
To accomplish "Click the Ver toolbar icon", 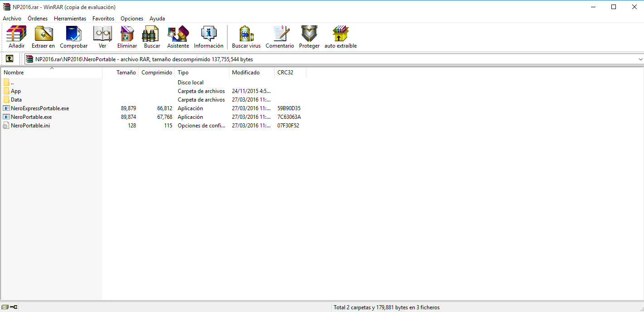I will (102, 34).
